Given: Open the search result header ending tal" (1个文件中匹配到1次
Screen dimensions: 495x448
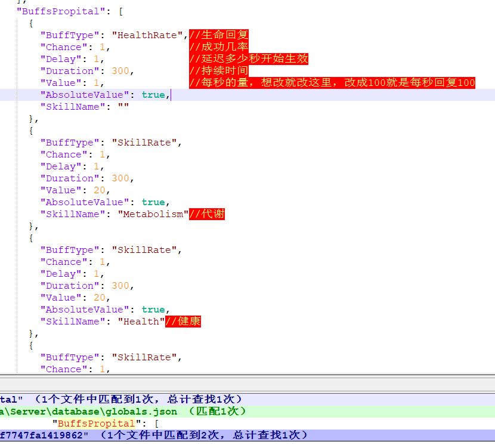Looking at the screenshot, I should pyautogui.click(x=247, y=399).
